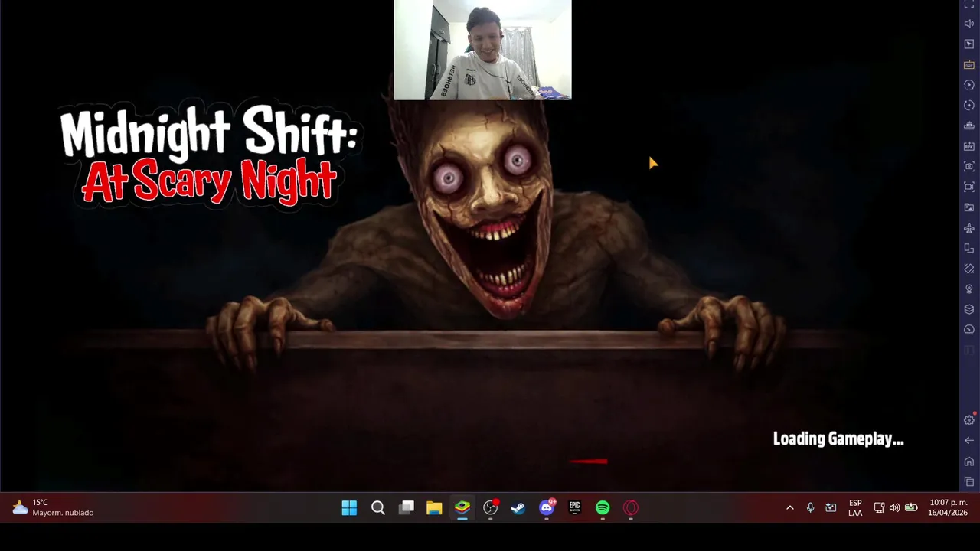This screenshot has height=551, width=980.
Task: Toggle the eco mode speedometer icon
Action: point(969,330)
